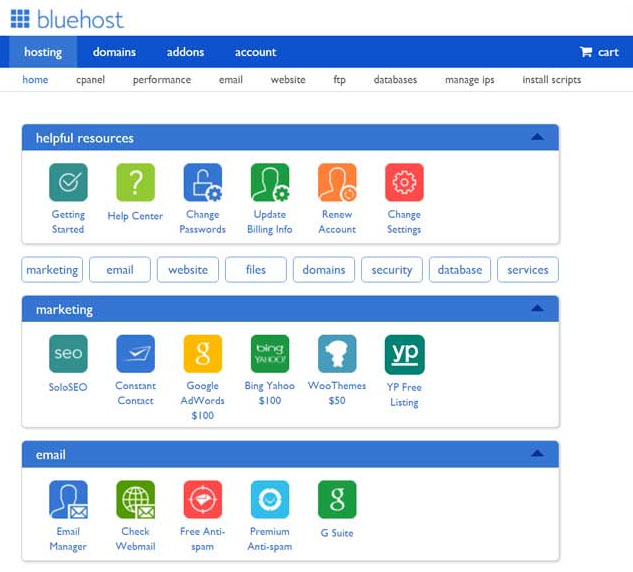
Task: Open WooThemes $50 icon
Action: pyautogui.click(x=337, y=354)
